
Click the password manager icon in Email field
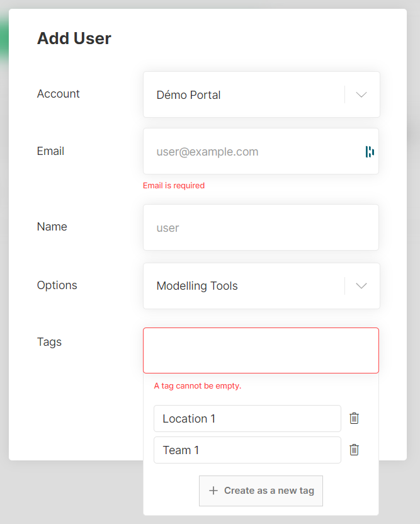pyautogui.click(x=370, y=152)
